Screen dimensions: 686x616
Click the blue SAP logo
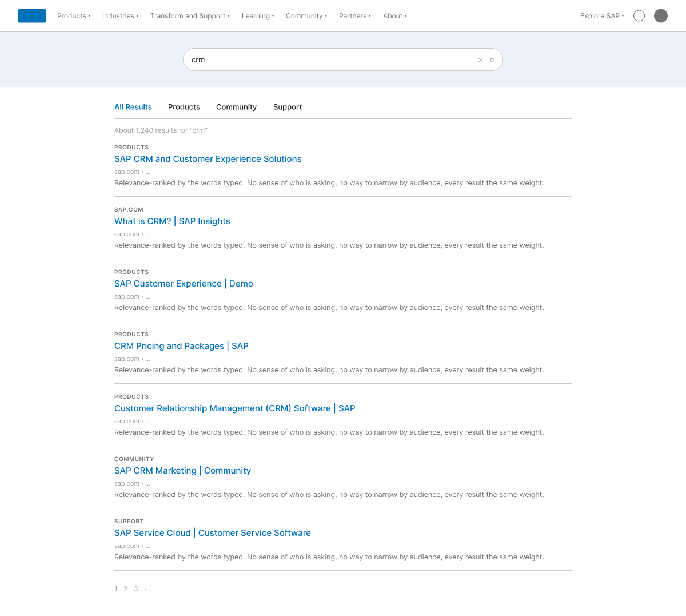32,16
